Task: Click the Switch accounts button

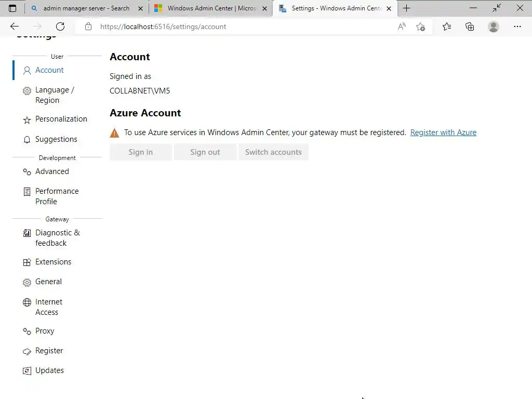Action: pos(273,152)
